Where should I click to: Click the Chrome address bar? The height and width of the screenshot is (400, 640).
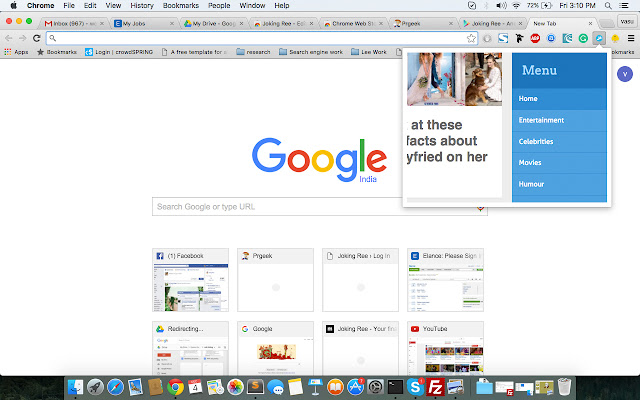click(x=261, y=38)
